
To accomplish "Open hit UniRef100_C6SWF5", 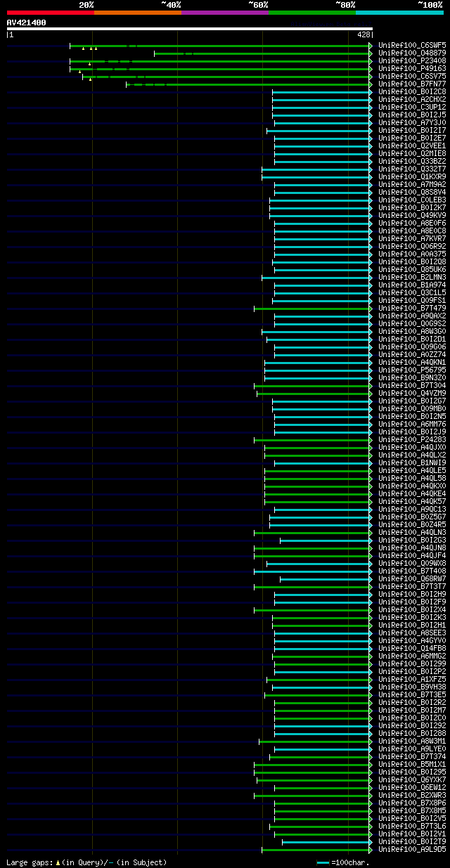I will click(412, 45).
